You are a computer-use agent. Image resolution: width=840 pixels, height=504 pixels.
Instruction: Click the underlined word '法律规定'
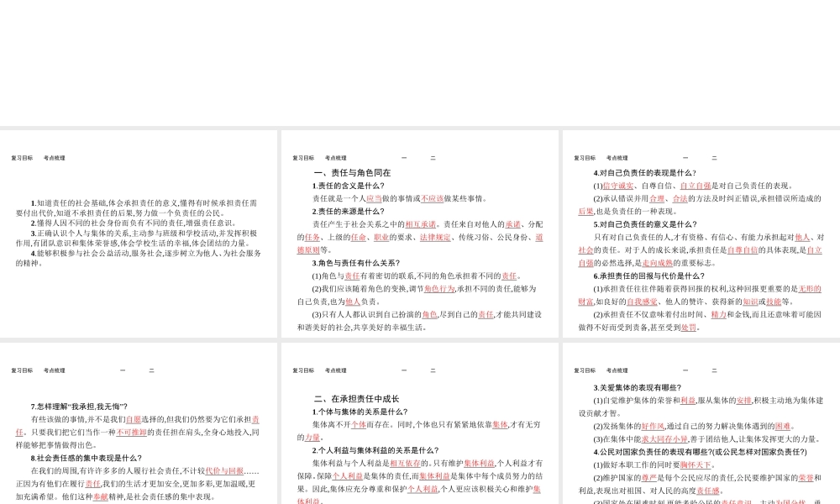point(435,237)
